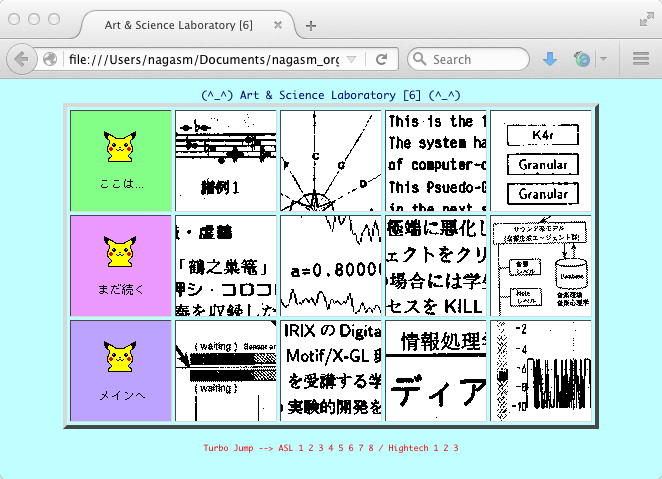Open the 鶴之巣篭 text thumbnail
662x479 pixels.
(226, 266)
